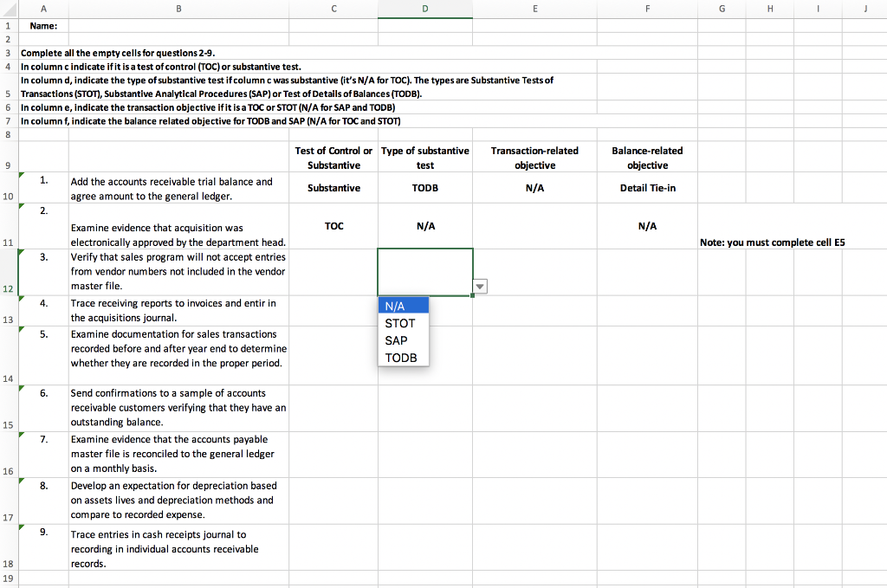Click the column A header
887x588 pixels.
[42, 9]
